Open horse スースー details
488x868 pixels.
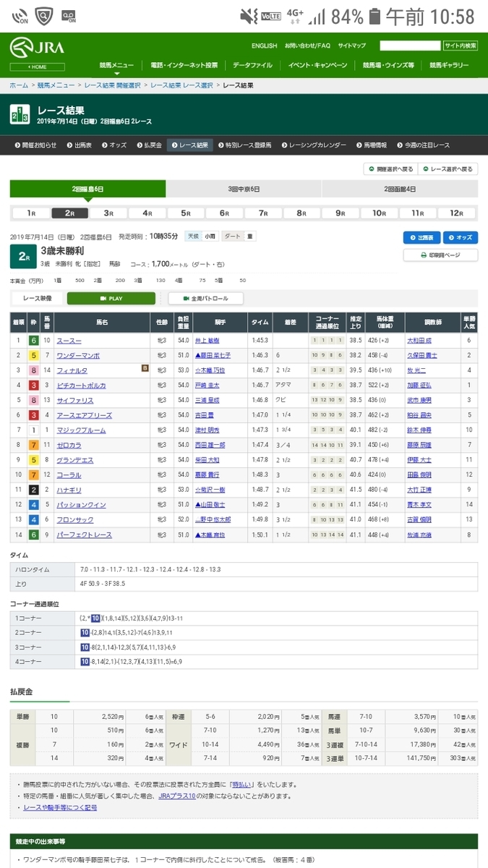point(69,340)
